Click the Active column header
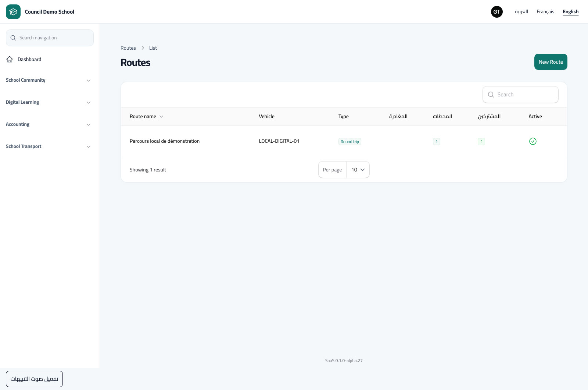The image size is (588, 390). pos(535,116)
